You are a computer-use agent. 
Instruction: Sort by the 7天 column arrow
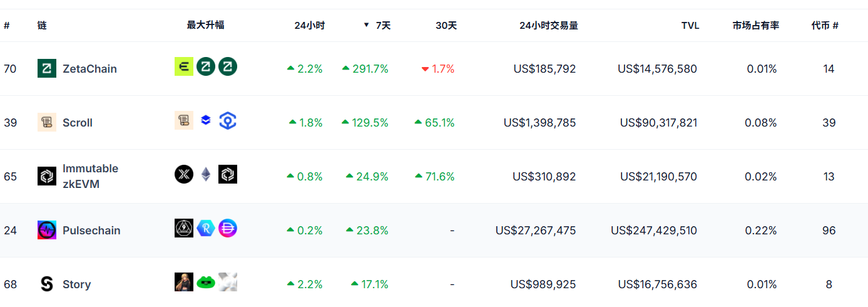tap(367, 26)
